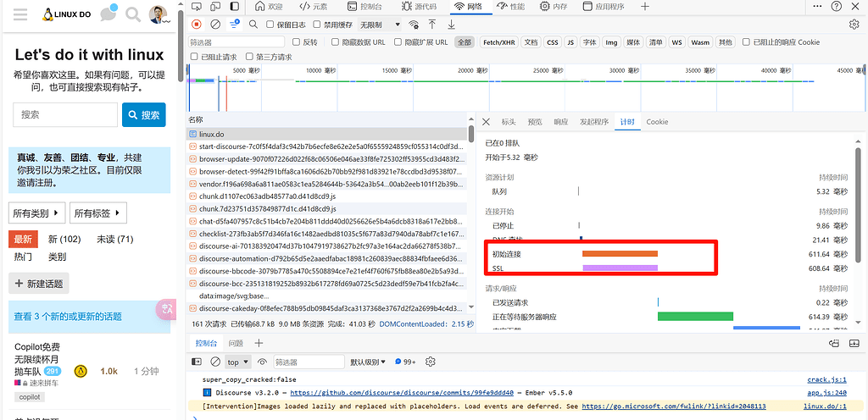Tick the 隐藏扩展 URL checkbox
The height and width of the screenshot is (420, 868).
398,42
